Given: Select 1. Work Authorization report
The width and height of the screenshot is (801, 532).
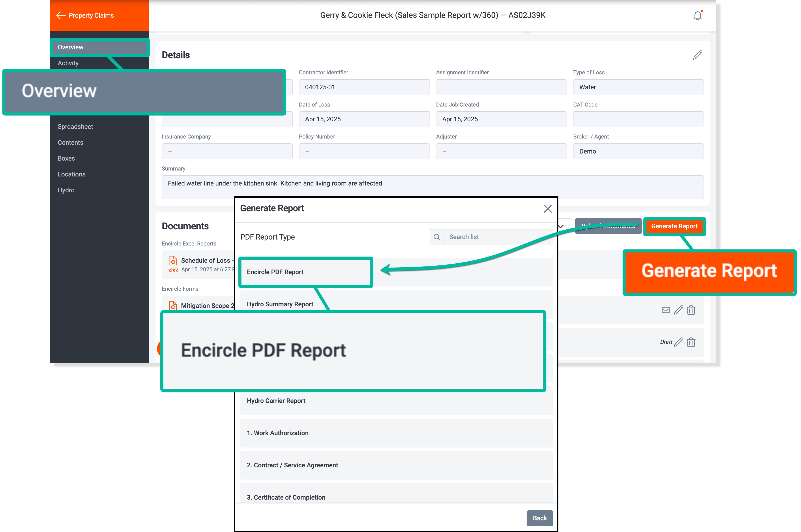Looking at the screenshot, I should (397, 433).
